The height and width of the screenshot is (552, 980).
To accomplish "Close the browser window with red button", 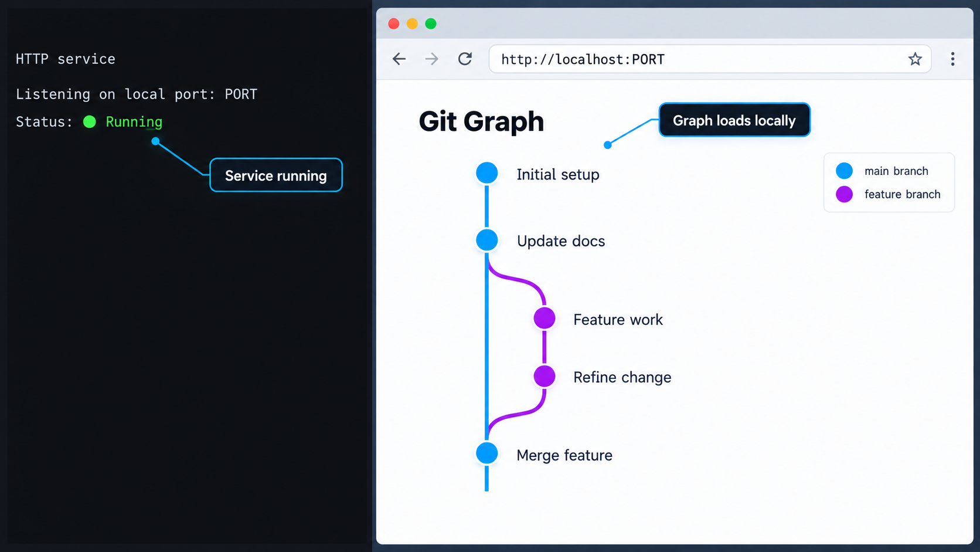I will tap(394, 23).
